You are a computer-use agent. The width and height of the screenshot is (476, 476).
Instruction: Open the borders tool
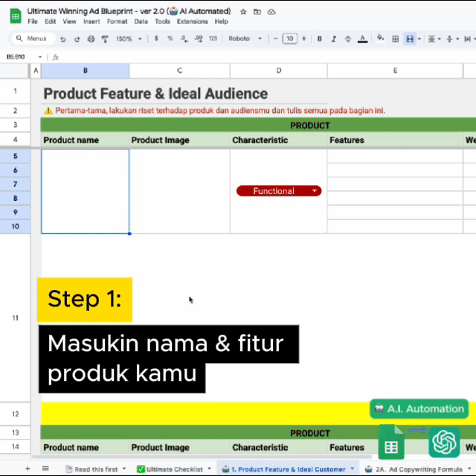tap(395, 39)
